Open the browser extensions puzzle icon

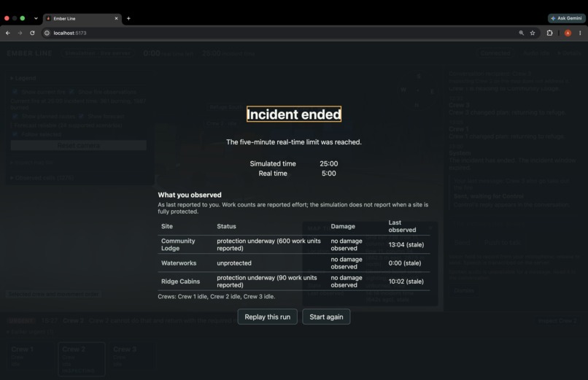tap(550, 33)
